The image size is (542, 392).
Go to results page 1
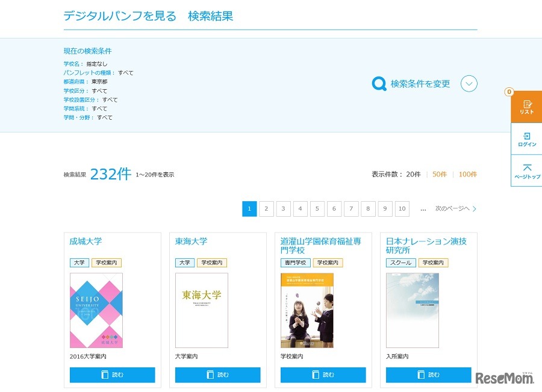tap(249, 209)
